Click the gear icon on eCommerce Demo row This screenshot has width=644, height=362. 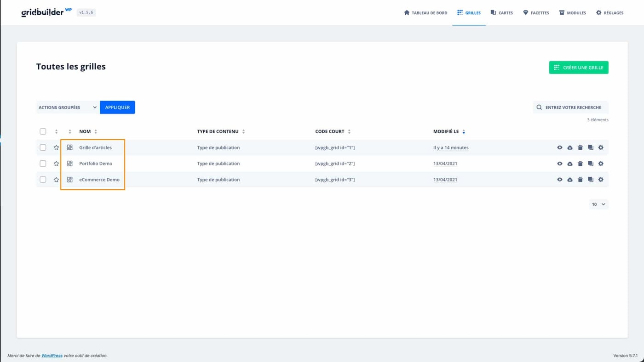tap(601, 180)
